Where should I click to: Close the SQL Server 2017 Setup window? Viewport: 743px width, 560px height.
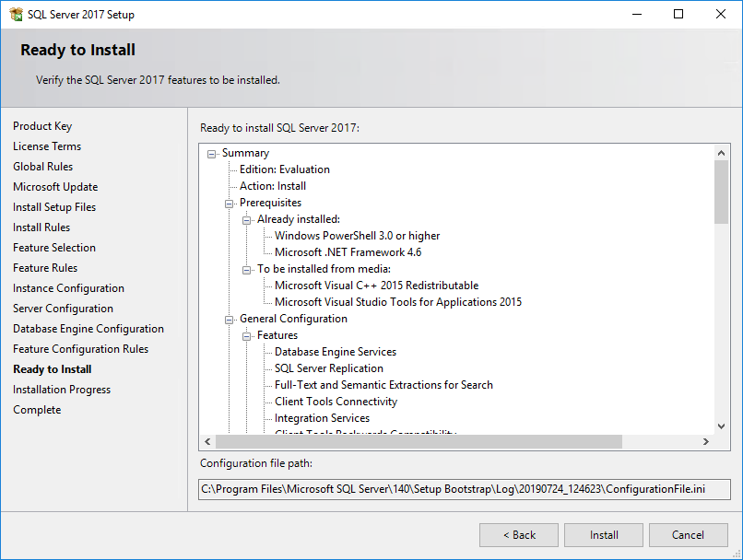coord(721,14)
